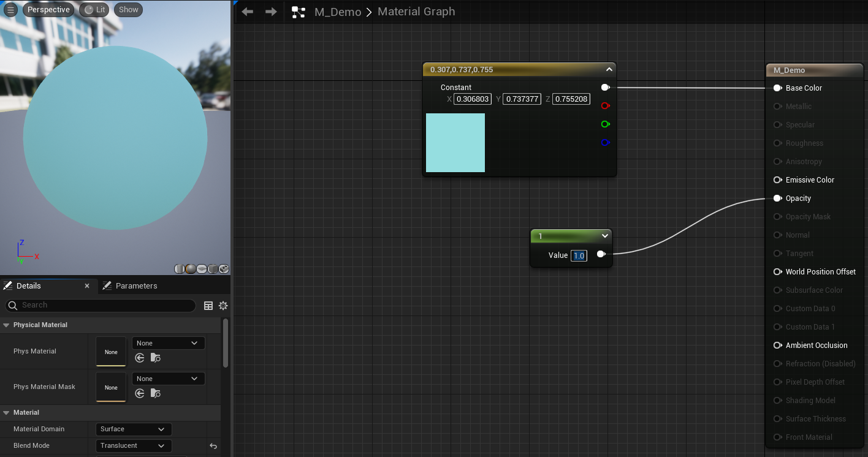
Task: Click the cyan color preview swatch
Action: tap(455, 143)
